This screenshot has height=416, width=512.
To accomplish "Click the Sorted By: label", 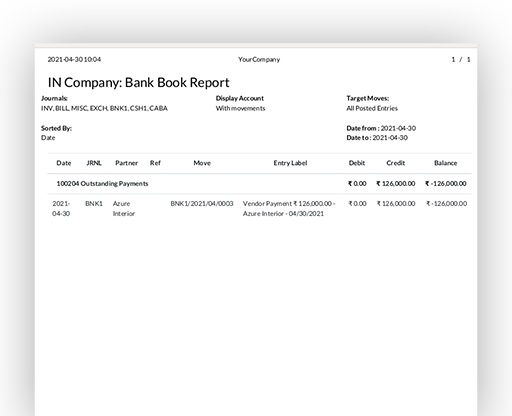I will [56, 128].
